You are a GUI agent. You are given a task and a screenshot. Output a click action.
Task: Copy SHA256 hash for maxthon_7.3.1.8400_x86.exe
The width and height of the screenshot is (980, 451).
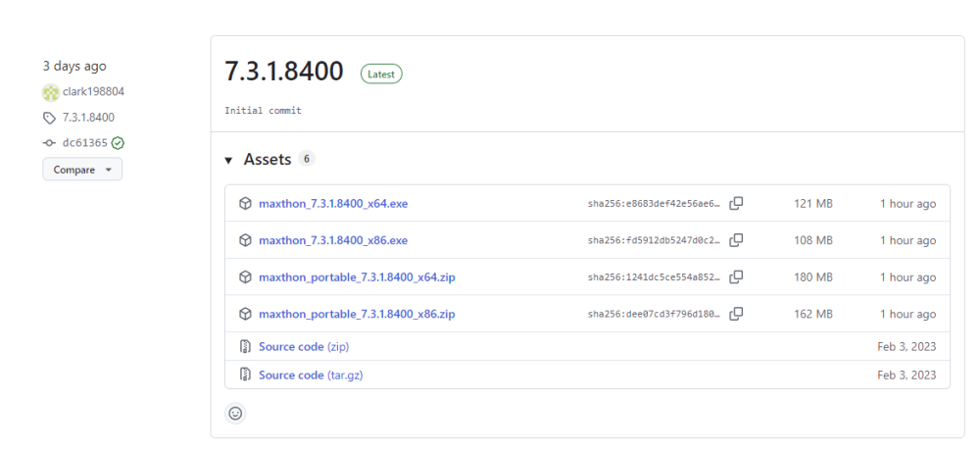tap(736, 240)
